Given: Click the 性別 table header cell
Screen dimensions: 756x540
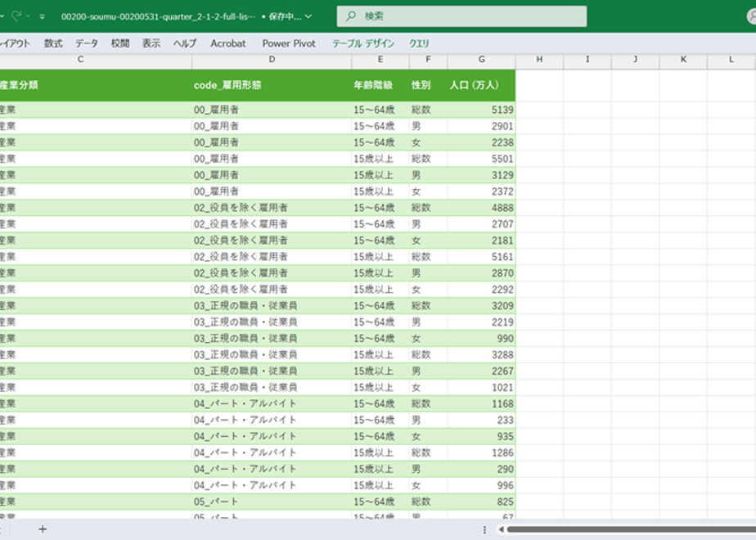Looking at the screenshot, I should (x=428, y=85).
